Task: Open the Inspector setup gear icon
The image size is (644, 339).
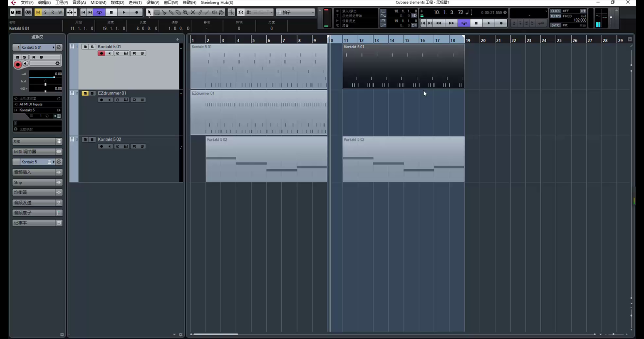Action: click(x=62, y=334)
